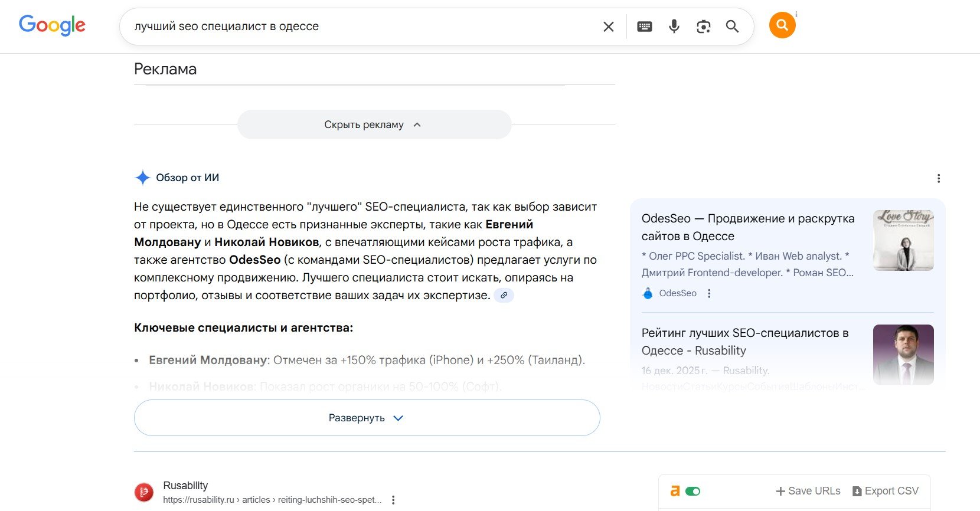
Task: Click Save URLs button
Action: tap(808, 491)
